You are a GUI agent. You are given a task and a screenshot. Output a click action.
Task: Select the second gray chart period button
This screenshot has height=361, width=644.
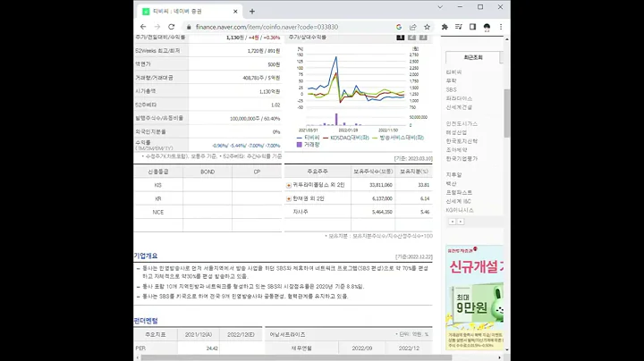click(x=412, y=38)
